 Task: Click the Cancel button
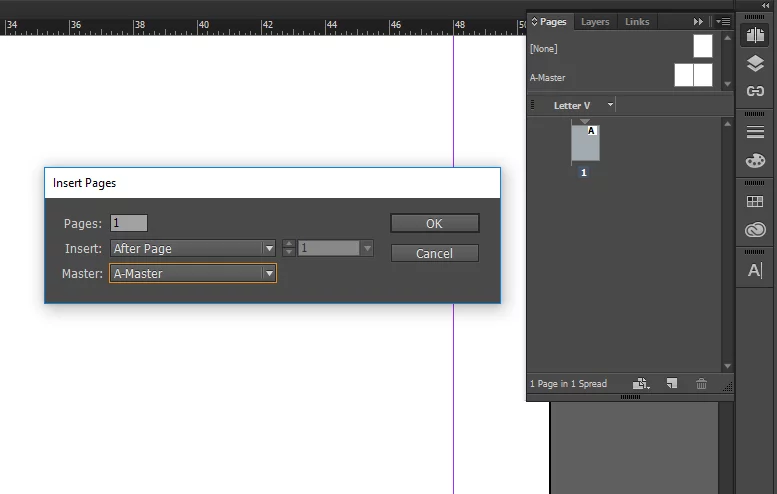click(435, 254)
